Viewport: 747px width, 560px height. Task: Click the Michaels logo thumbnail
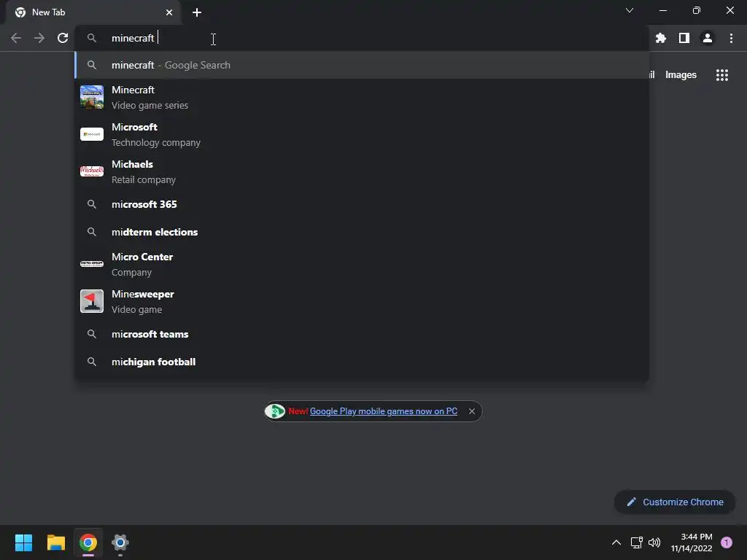click(92, 171)
